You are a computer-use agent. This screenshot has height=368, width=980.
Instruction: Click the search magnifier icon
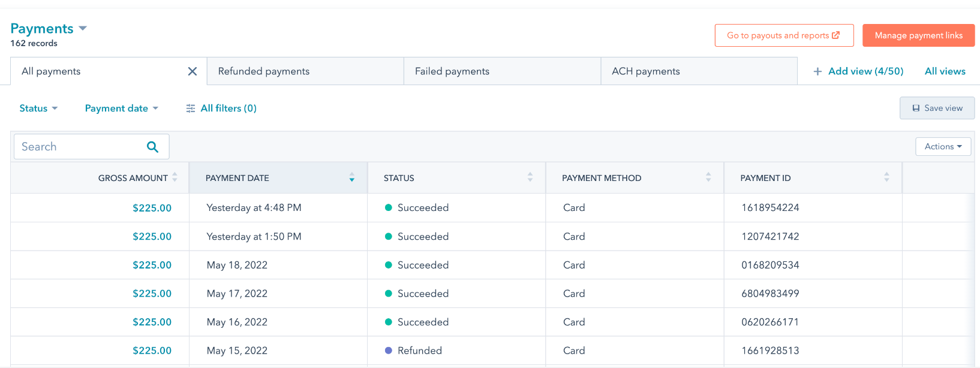pyautogui.click(x=152, y=147)
